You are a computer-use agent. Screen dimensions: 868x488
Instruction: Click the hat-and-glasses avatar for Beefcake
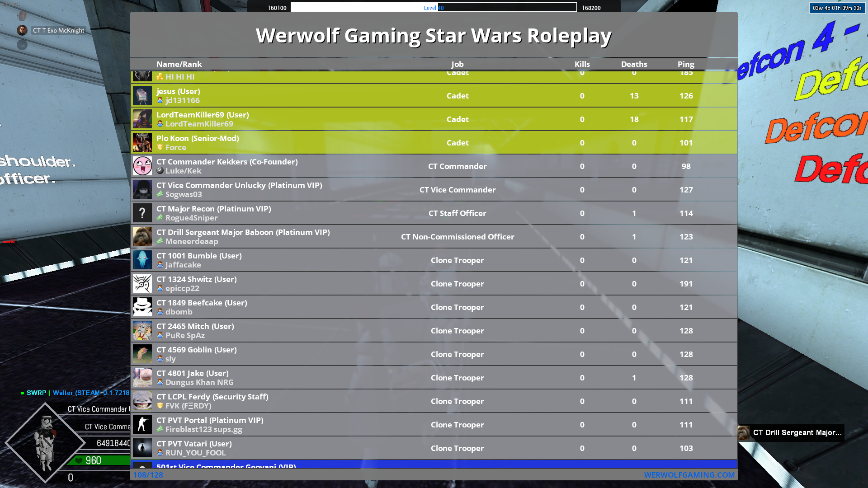point(142,307)
